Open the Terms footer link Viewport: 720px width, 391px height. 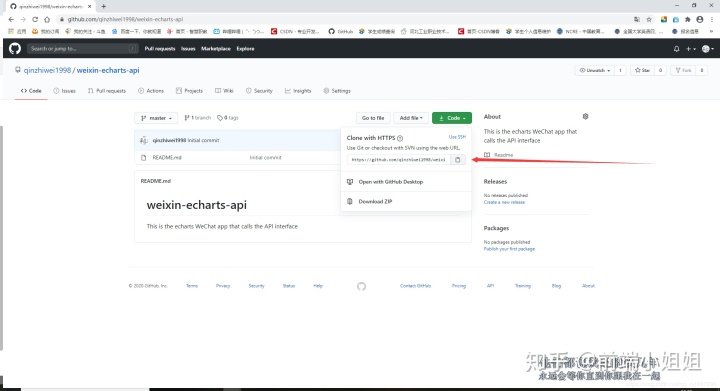point(192,286)
